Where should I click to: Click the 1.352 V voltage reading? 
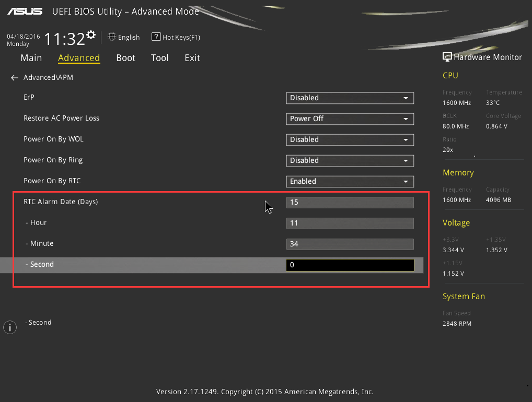[x=496, y=250]
